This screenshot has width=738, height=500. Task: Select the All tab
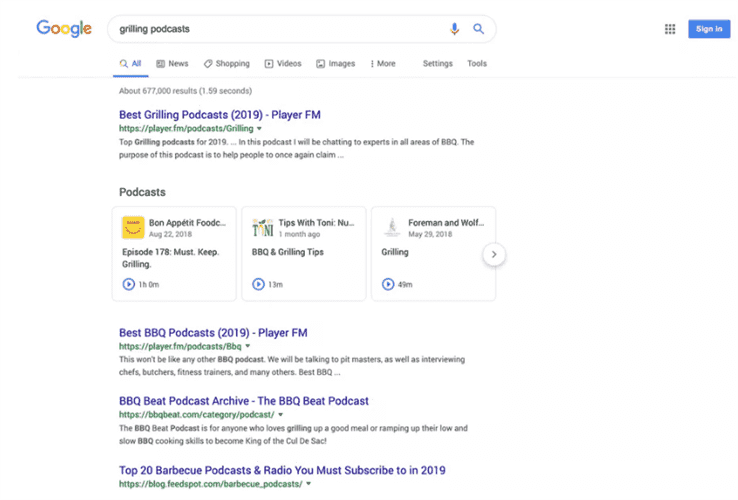tap(130, 64)
